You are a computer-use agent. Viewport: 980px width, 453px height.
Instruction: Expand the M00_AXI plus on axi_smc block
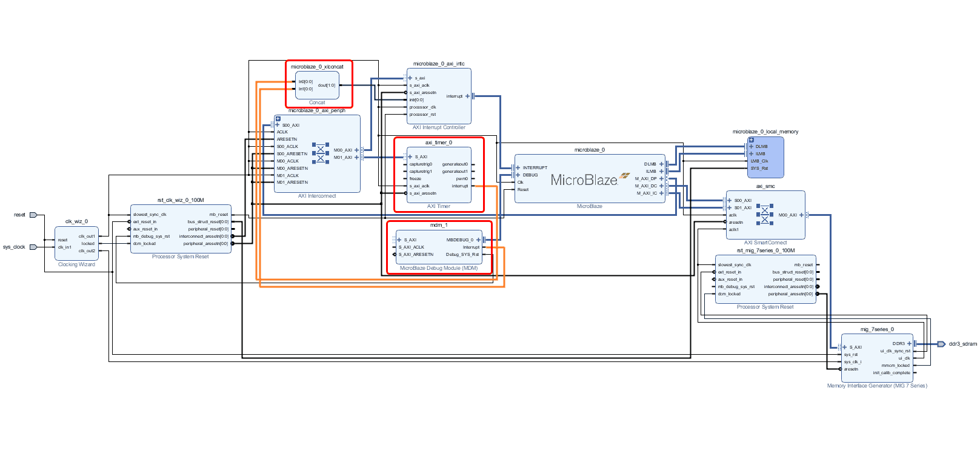(801, 215)
